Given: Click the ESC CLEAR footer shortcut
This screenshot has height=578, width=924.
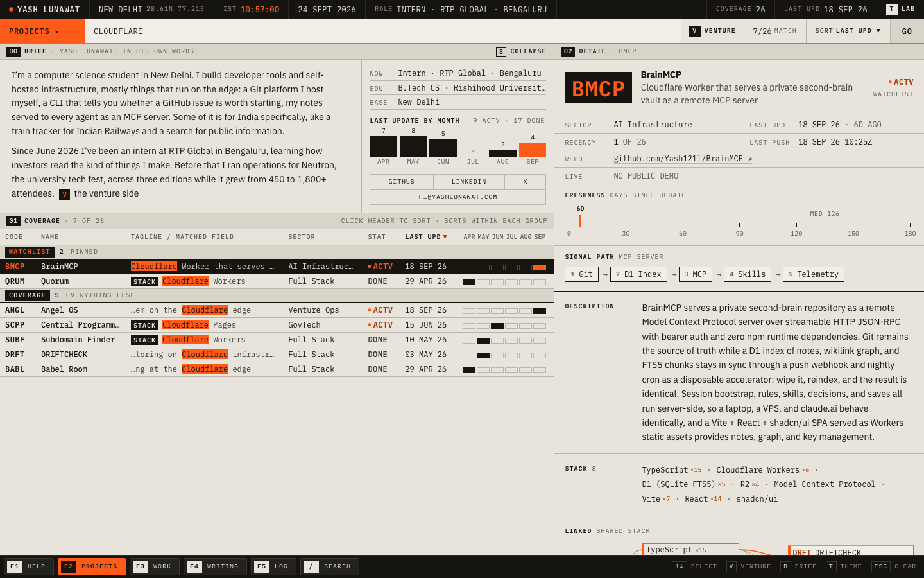Looking at the screenshot, I should (x=894, y=566).
